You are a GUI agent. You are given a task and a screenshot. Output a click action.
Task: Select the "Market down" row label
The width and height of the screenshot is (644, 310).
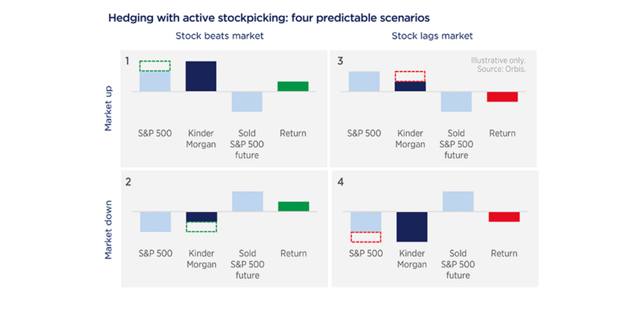click(109, 228)
